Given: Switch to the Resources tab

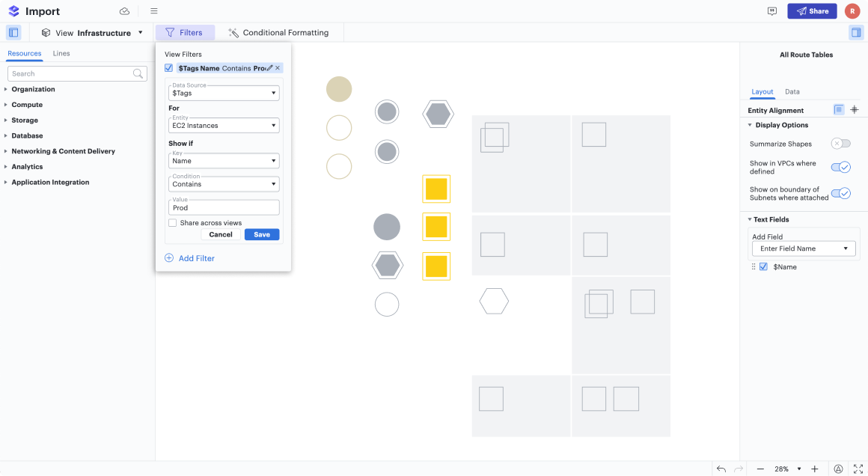Looking at the screenshot, I should [x=25, y=54].
